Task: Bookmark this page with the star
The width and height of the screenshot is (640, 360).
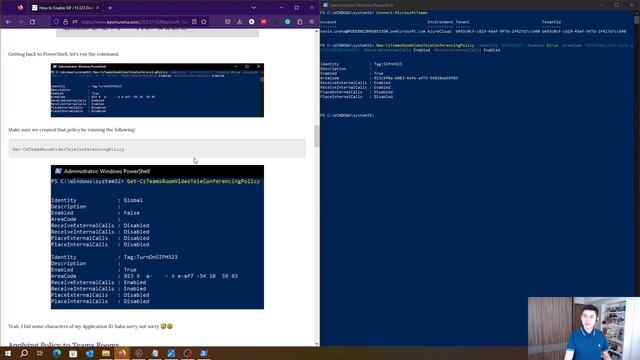Action: coord(204,22)
